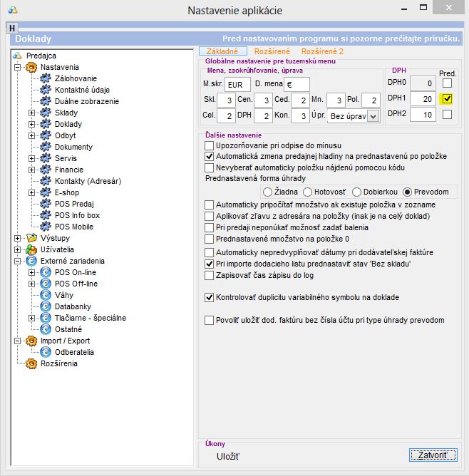Tick the DPH2 Pred. checkbox
The image size is (469, 476).
[447, 115]
